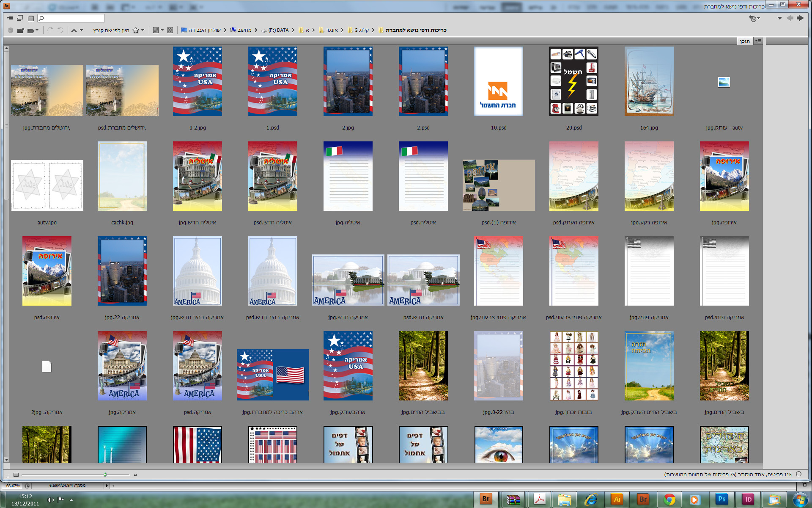Open the open-recent-file folder dropdown
Image resolution: width=812 pixels, height=508 pixels.
[33, 30]
